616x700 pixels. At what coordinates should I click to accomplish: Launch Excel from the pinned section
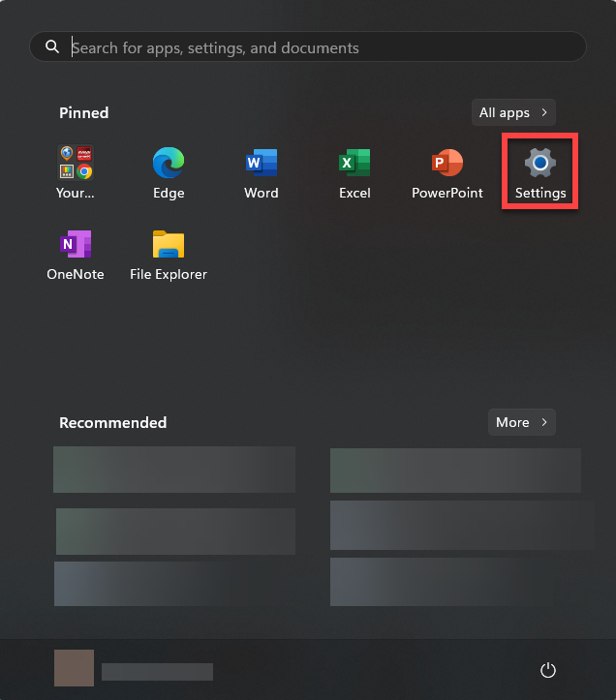pyautogui.click(x=354, y=172)
